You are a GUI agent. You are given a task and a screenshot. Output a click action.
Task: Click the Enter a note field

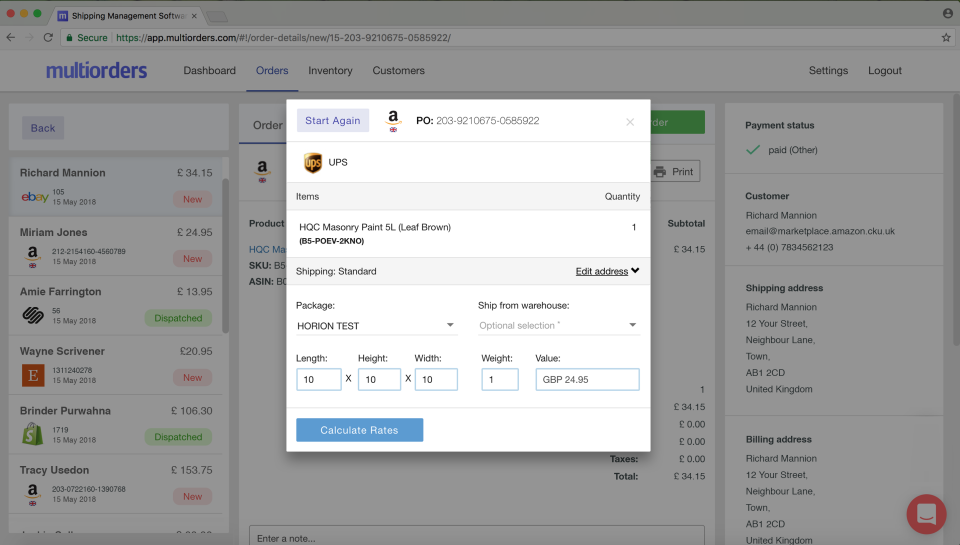point(476,536)
